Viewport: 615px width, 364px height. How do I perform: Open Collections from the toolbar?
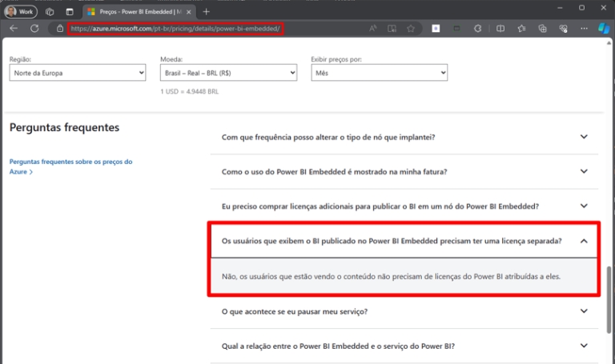click(542, 28)
